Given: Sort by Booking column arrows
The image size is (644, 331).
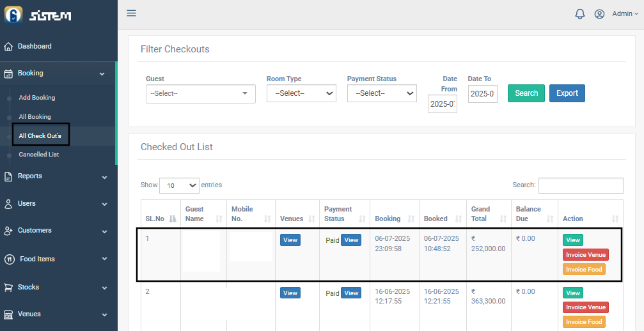Looking at the screenshot, I should pyautogui.click(x=411, y=219).
